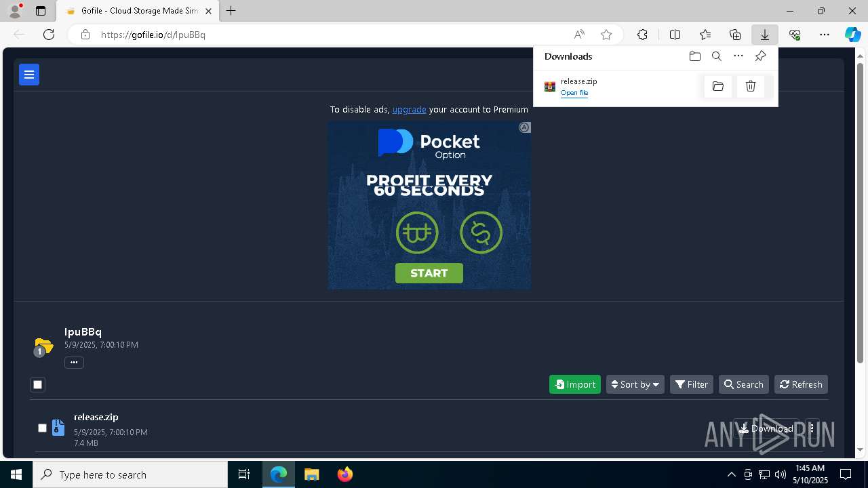868x488 pixels.
Task: Open Browser essentials icon
Action: click(x=795, y=35)
